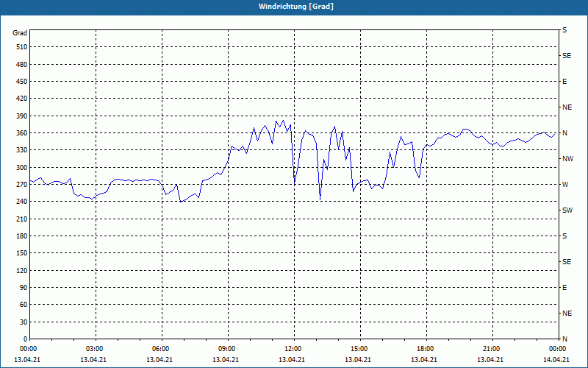This screenshot has width=588, height=368.
Task: Pick the 210 tick label on left axis
Action: 22,219
